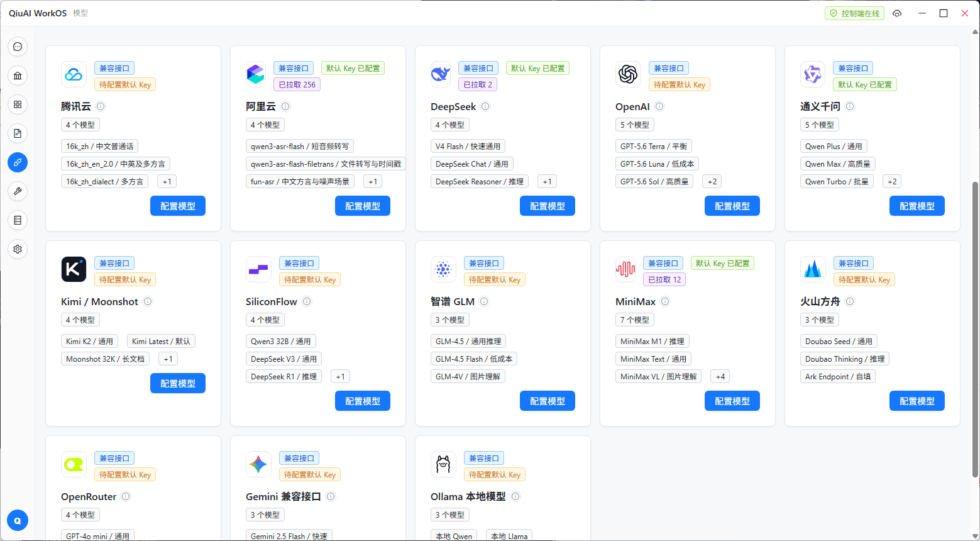
Task: Expand +1 more models in DeepSeek card
Action: (x=547, y=181)
